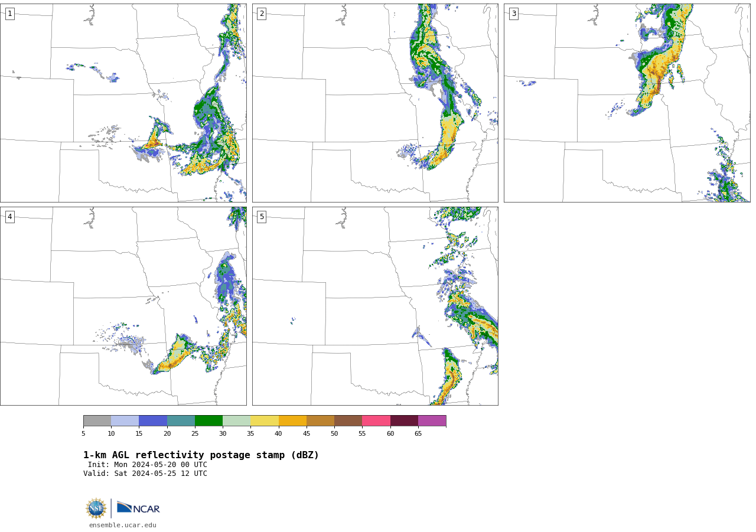Click the gray 5-10 dBZ color swatch

point(97,420)
